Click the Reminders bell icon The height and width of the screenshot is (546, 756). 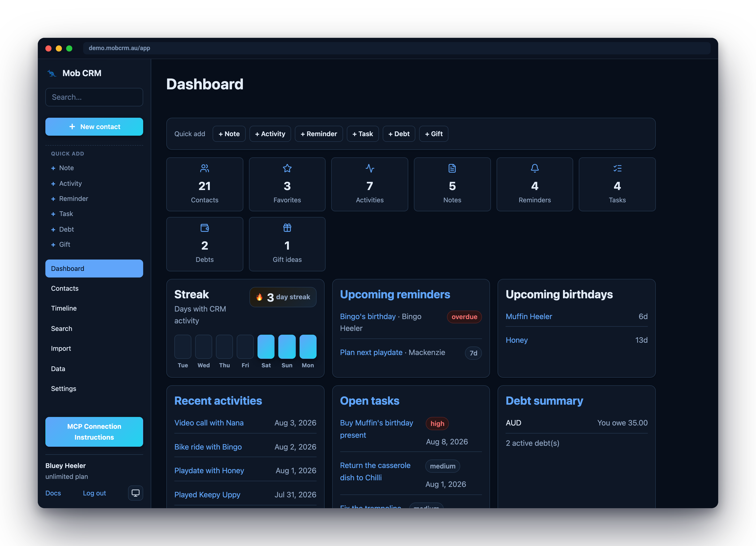coord(535,169)
